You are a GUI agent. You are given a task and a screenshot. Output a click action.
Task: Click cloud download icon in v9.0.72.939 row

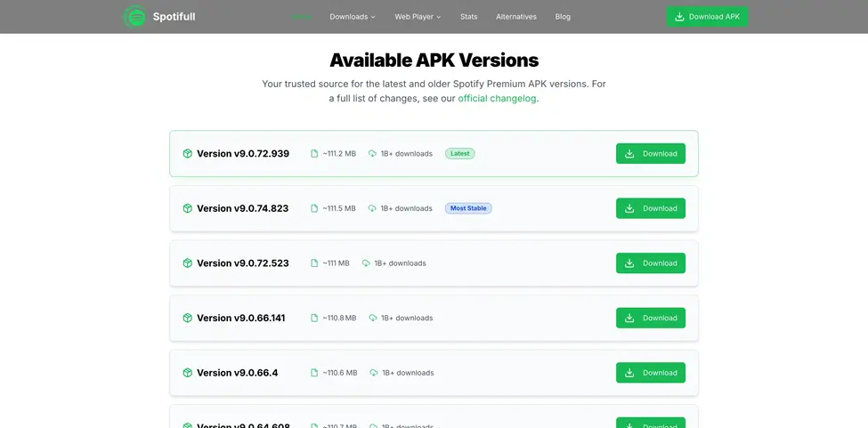click(x=372, y=154)
